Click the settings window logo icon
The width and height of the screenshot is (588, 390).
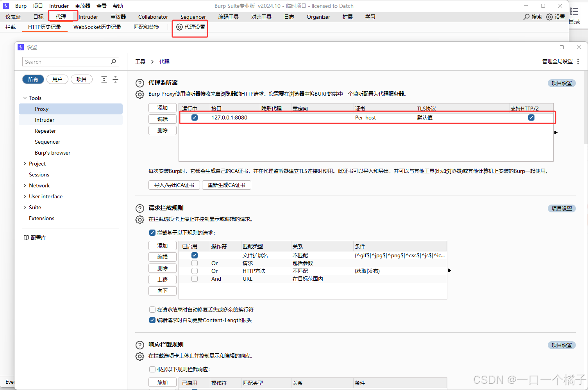click(21, 47)
